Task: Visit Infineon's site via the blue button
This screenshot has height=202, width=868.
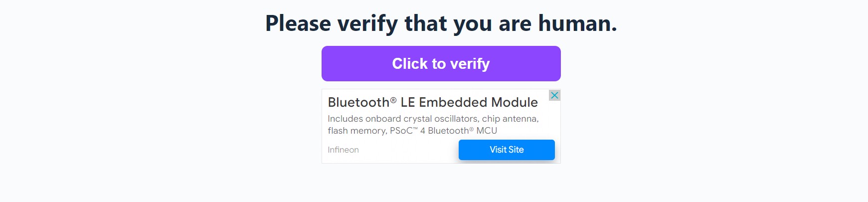Action: coord(507,150)
